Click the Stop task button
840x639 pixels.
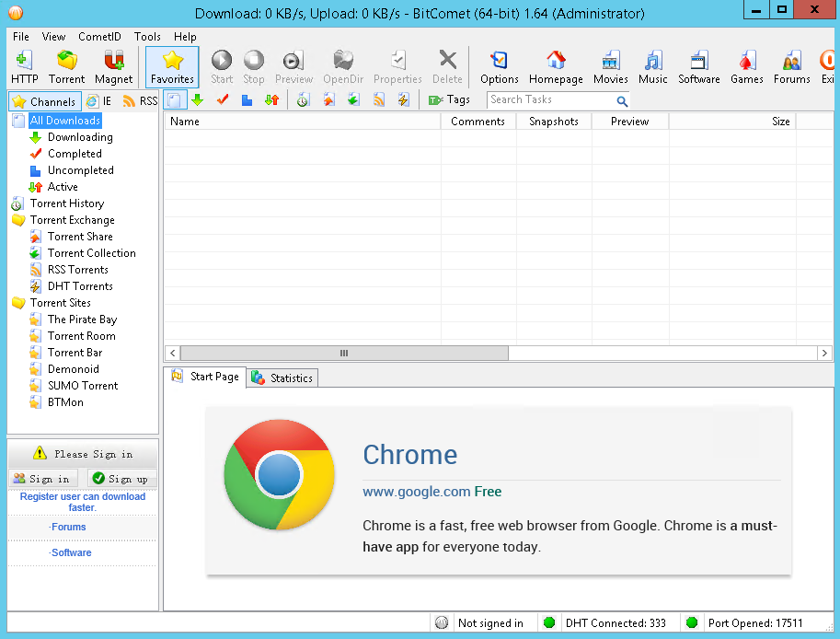254,67
